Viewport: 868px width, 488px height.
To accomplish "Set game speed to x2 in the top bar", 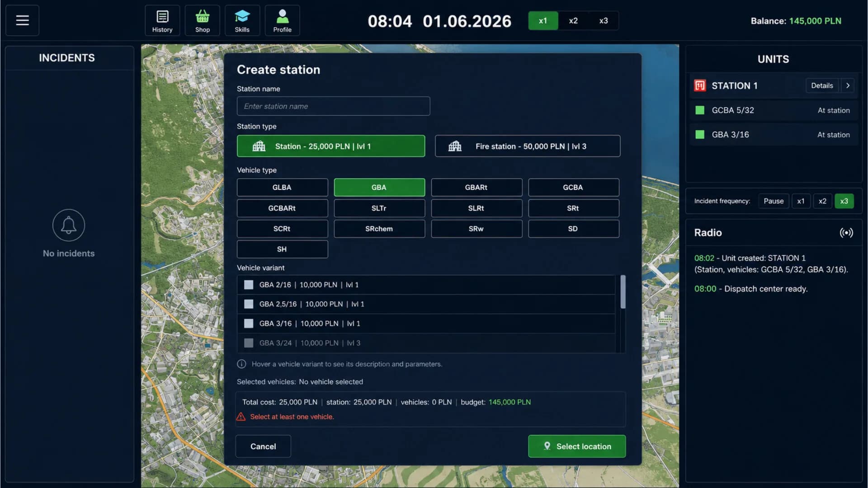I will [573, 21].
